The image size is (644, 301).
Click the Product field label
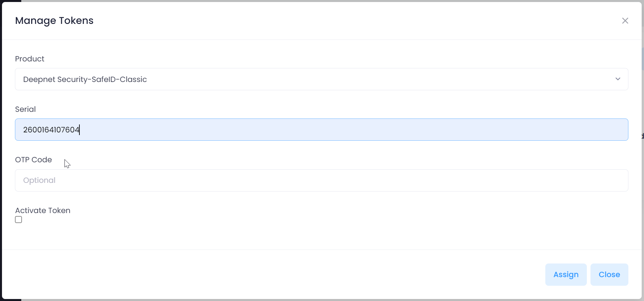[x=30, y=59]
